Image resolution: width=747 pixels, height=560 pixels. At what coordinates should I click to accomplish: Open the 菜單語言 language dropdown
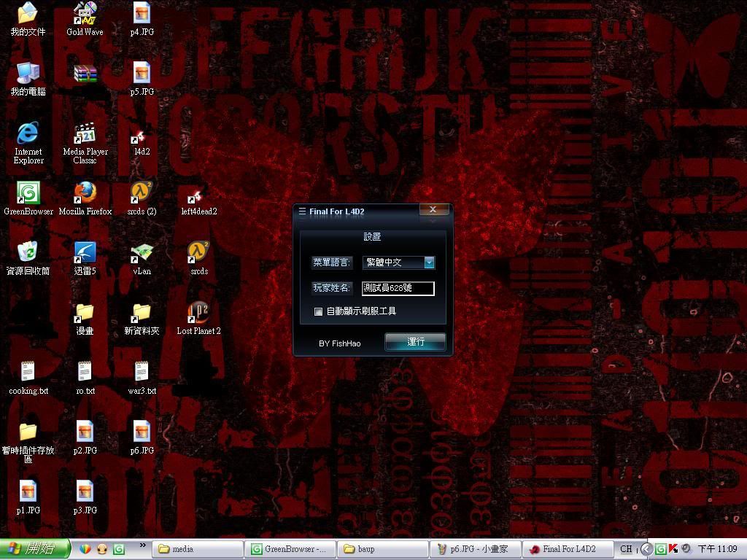pos(429,262)
